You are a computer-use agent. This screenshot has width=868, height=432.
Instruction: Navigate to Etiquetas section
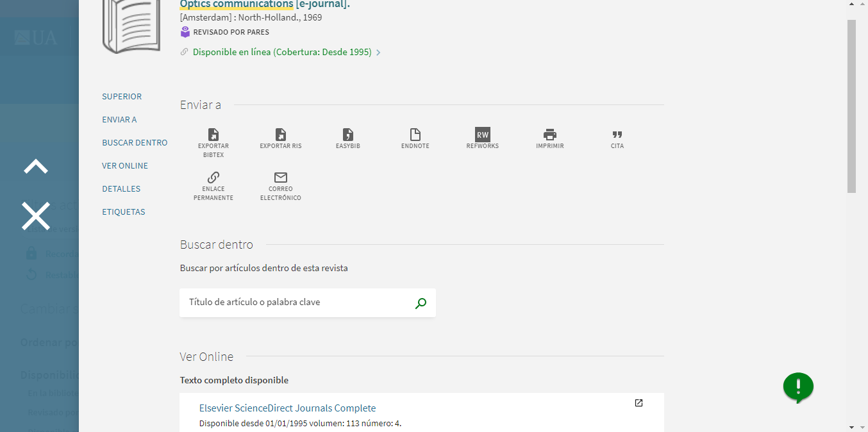pos(124,212)
